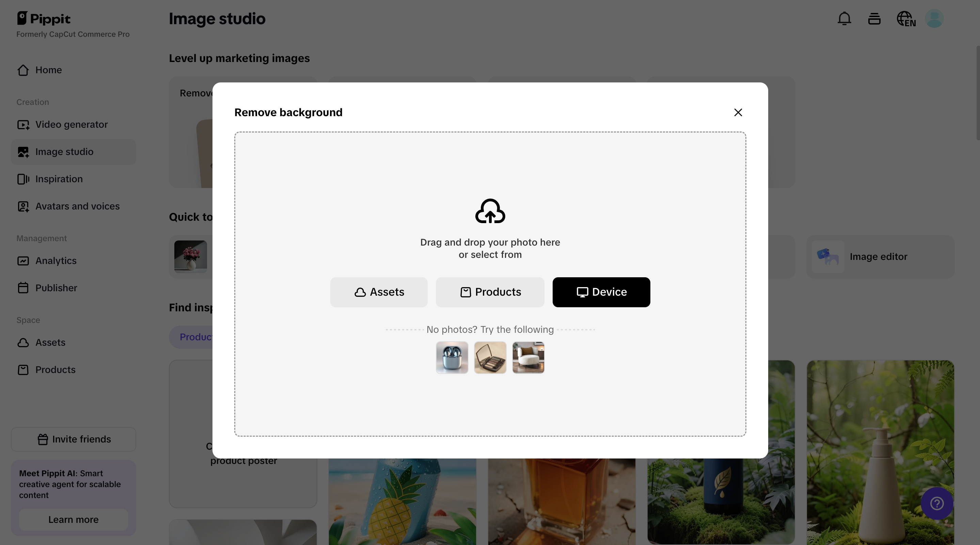Upload photo from Device
The image size is (980, 545).
pos(601,292)
